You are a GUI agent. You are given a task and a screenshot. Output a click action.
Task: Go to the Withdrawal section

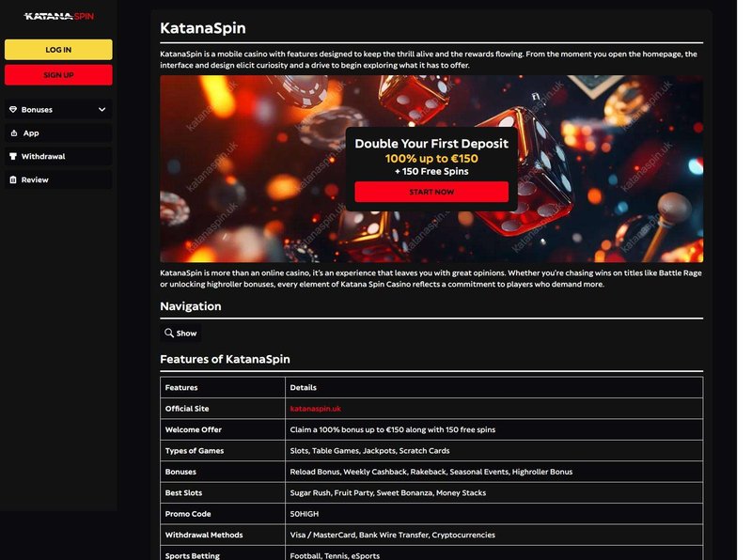58,156
